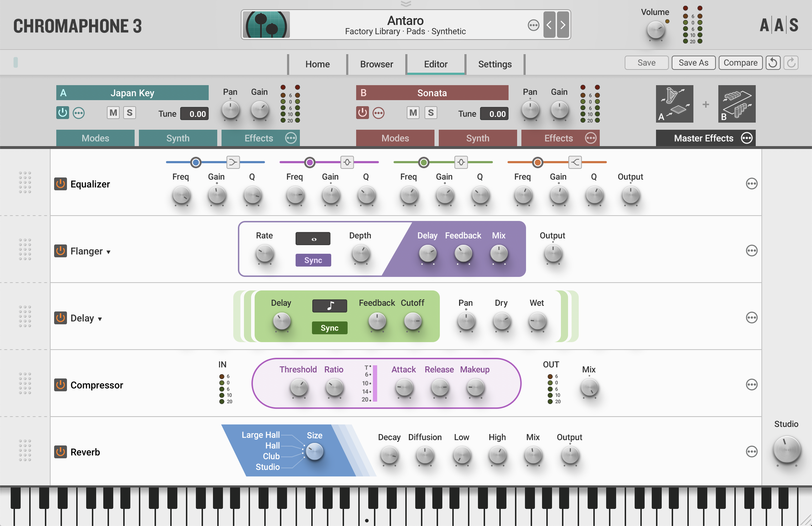The image size is (812, 526).
Task: Open layer A options via its ellipsis icon
Action: [79, 113]
